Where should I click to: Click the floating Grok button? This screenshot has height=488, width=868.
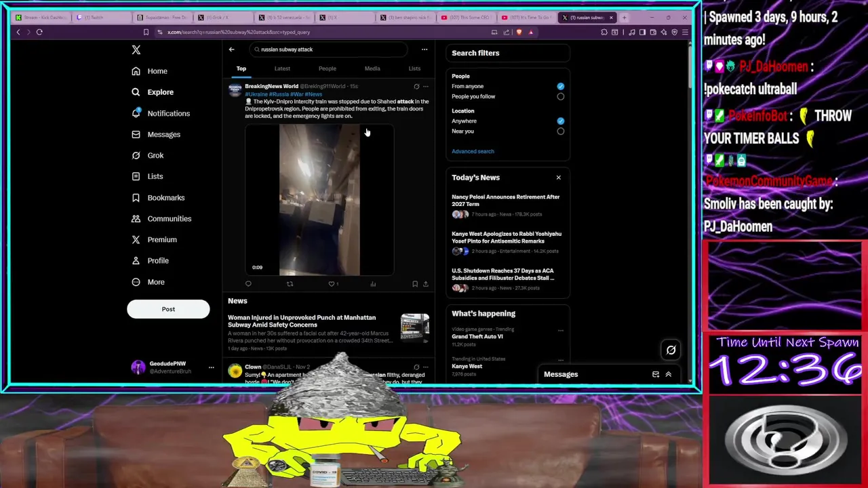click(671, 350)
